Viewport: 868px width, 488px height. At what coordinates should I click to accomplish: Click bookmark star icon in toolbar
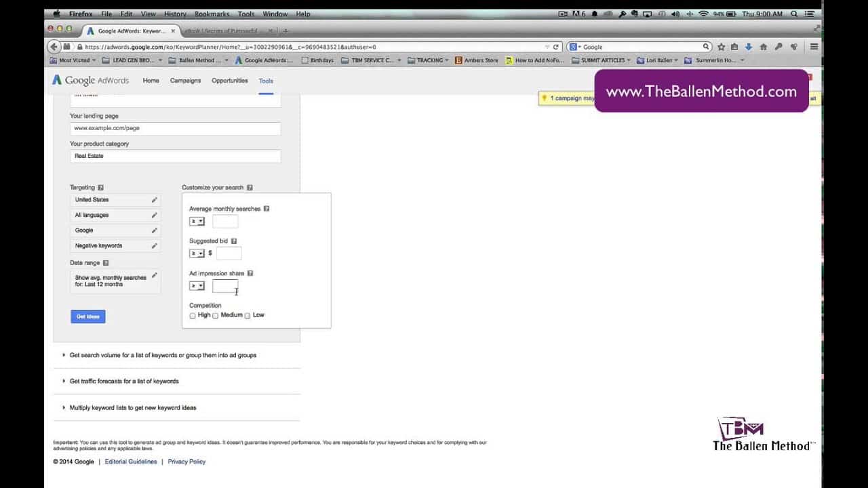(x=721, y=47)
